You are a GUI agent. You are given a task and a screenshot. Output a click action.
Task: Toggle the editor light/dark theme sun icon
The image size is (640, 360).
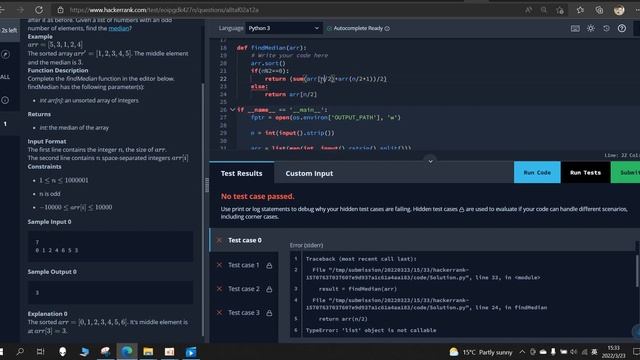591,28
